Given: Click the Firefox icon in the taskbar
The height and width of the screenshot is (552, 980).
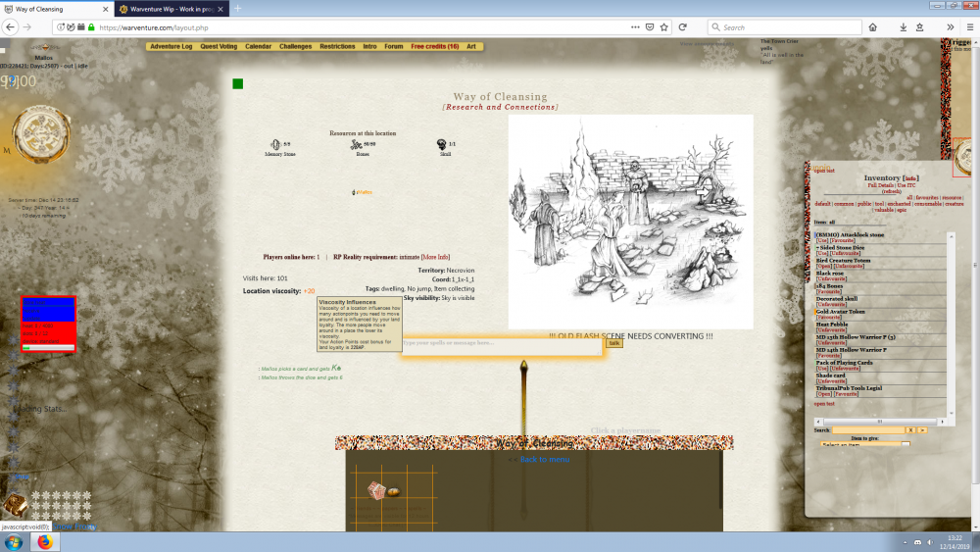Looking at the screenshot, I should point(44,542).
